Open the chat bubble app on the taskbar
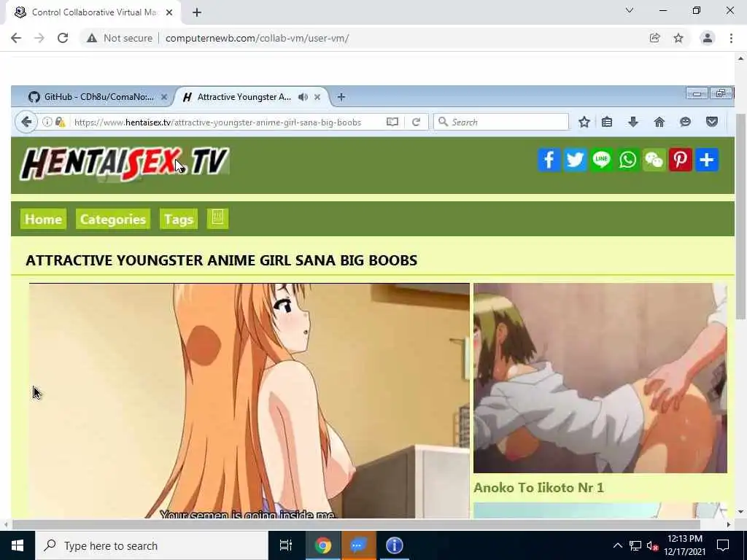The width and height of the screenshot is (747, 560). [x=358, y=545]
